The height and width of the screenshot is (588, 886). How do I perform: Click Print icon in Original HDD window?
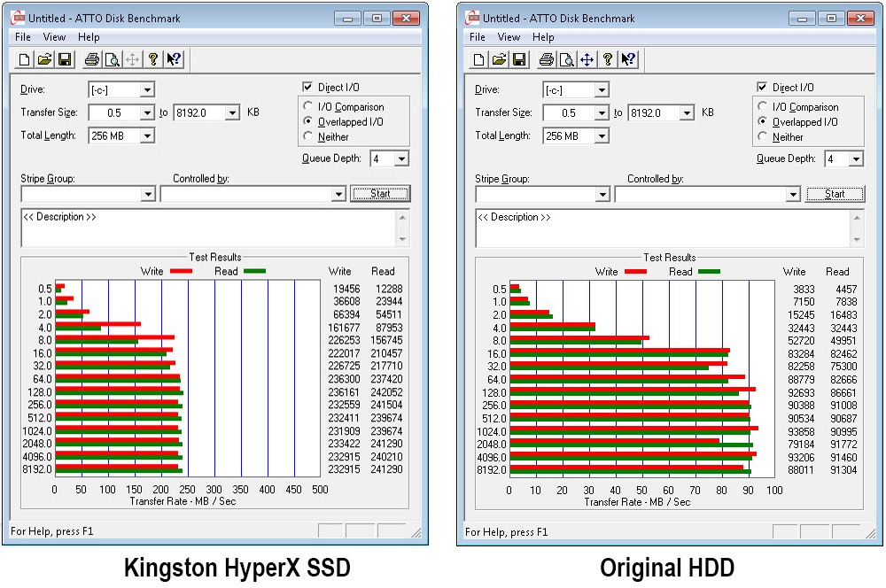546,59
